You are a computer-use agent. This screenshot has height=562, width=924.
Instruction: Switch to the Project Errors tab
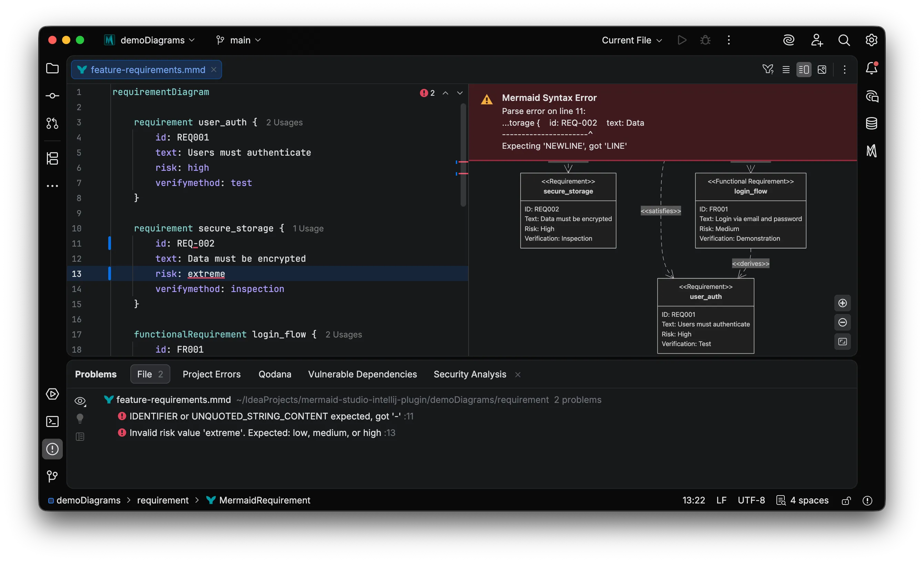pyautogui.click(x=211, y=374)
